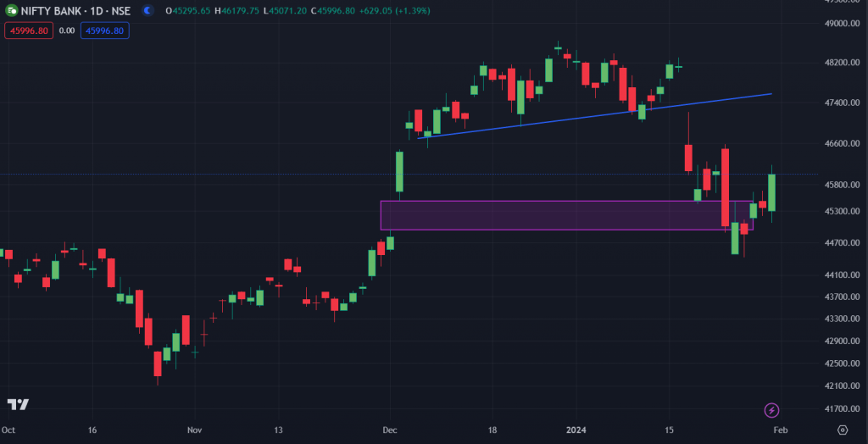Click the high value H46179.75
The width and height of the screenshot is (868, 444).
coord(236,10)
